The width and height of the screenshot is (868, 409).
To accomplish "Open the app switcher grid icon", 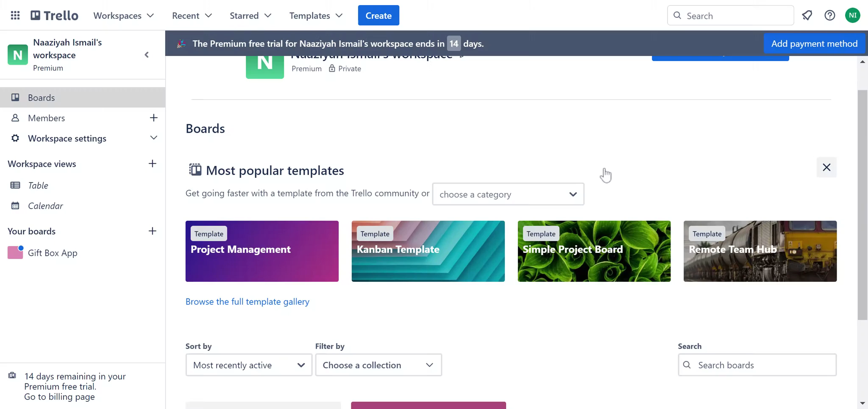I will point(15,16).
